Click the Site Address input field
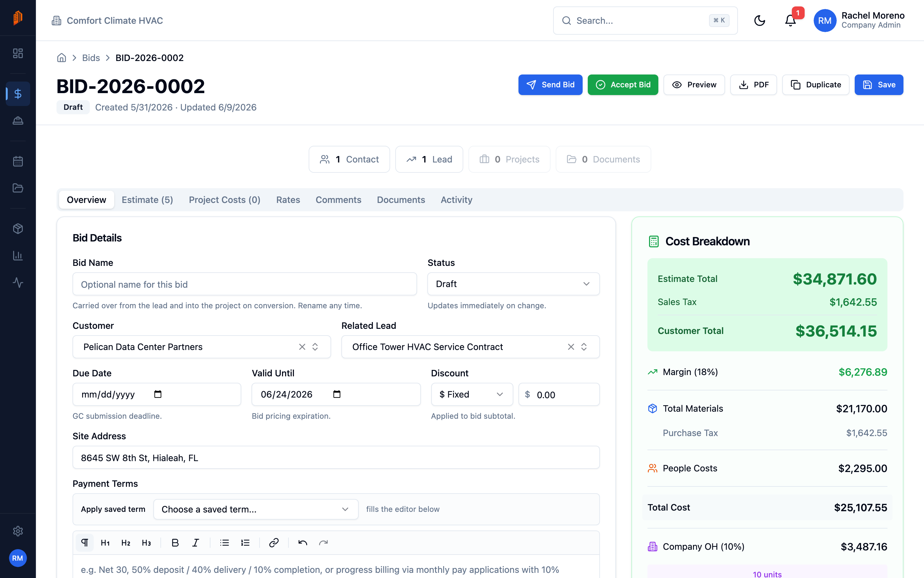Screen dimensions: 924x578 [x=336, y=457]
